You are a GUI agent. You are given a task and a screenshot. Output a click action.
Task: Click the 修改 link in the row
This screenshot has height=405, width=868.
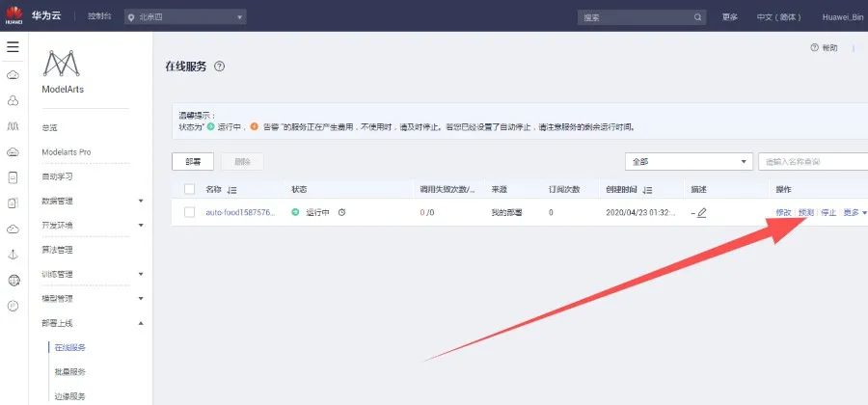click(x=783, y=212)
